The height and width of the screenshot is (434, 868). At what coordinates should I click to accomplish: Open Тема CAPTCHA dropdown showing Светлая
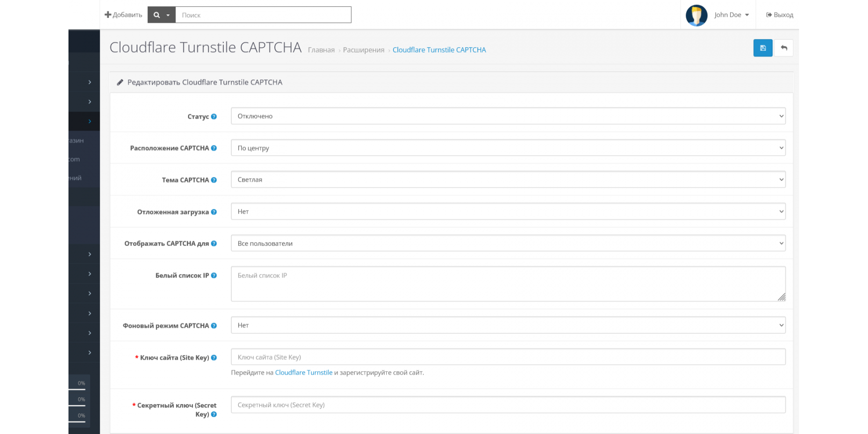508,179
